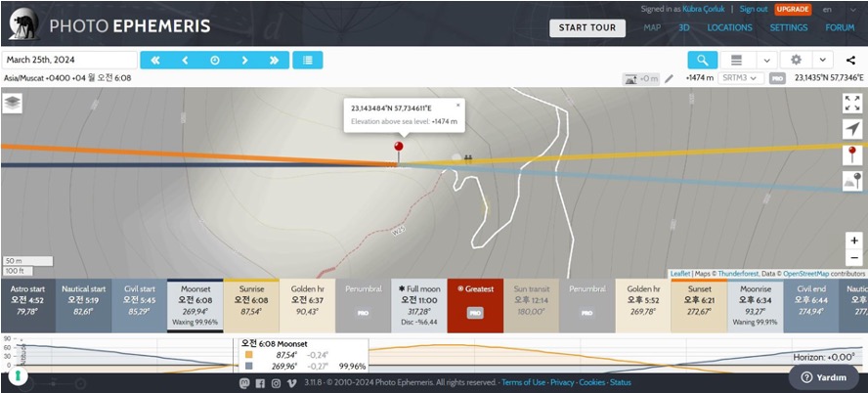Center map on current location arrow

point(852,129)
